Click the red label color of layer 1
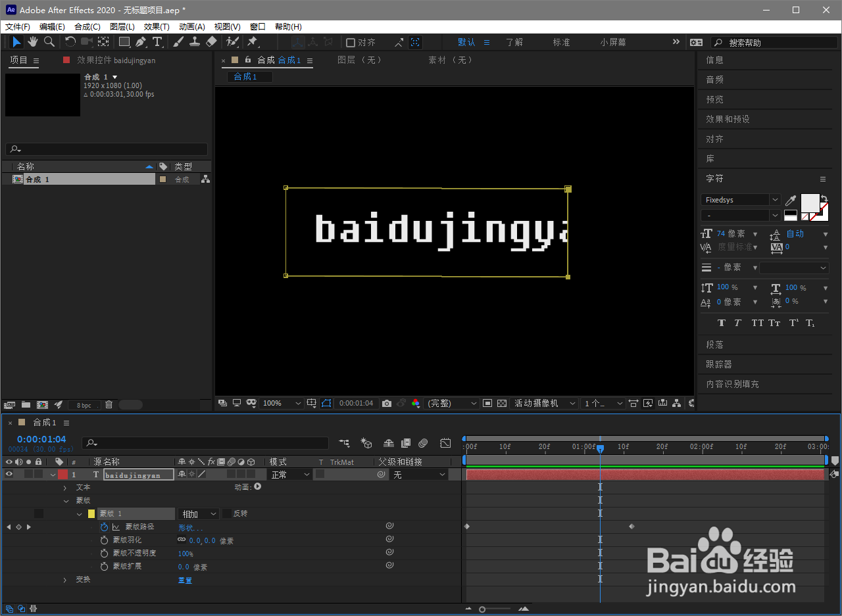 (62, 475)
